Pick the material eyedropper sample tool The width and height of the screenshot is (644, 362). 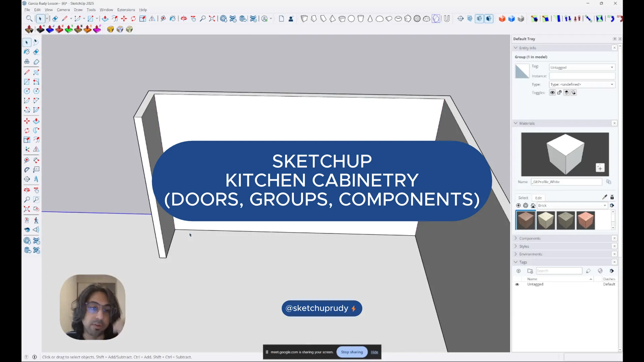point(604,197)
